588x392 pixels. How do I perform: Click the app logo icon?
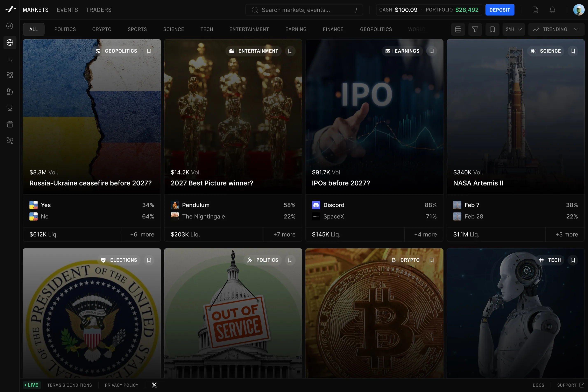10,9
